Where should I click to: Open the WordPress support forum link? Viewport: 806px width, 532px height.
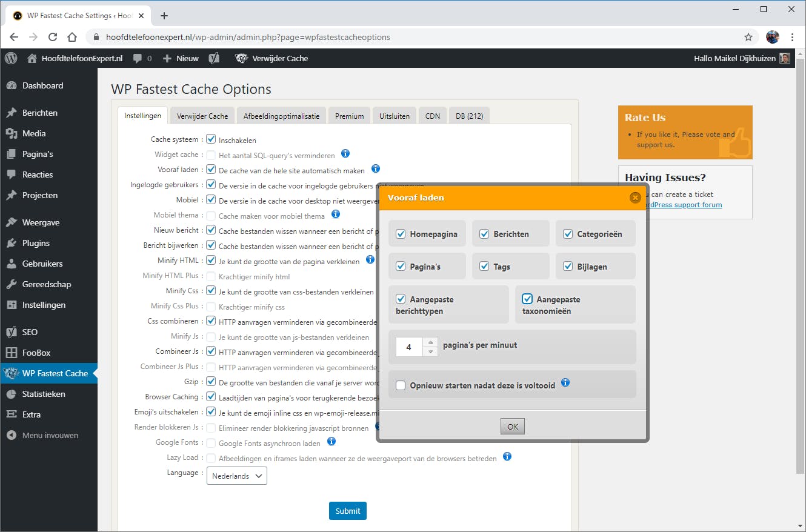point(684,205)
